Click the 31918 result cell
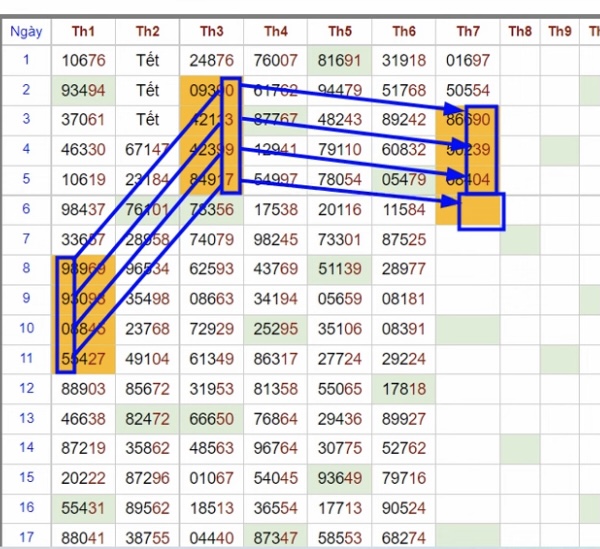This screenshot has height=549, width=600. (404, 60)
